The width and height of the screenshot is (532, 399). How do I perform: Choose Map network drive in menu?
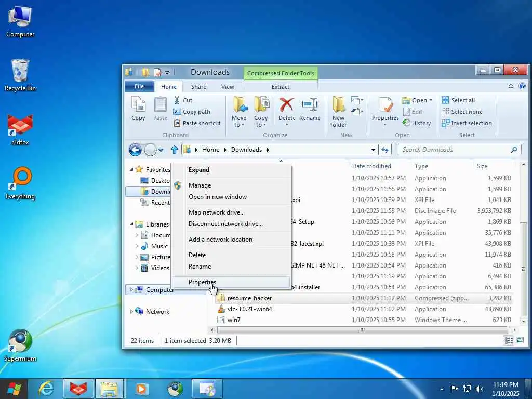pos(231,212)
